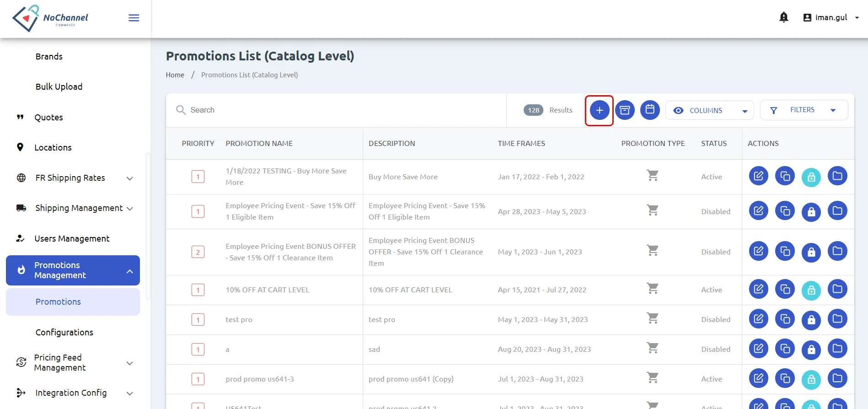This screenshot has width=868, height=409.
Task: Open folder for 10% OFF AT CART LEVEL
Action: point(837,289)
